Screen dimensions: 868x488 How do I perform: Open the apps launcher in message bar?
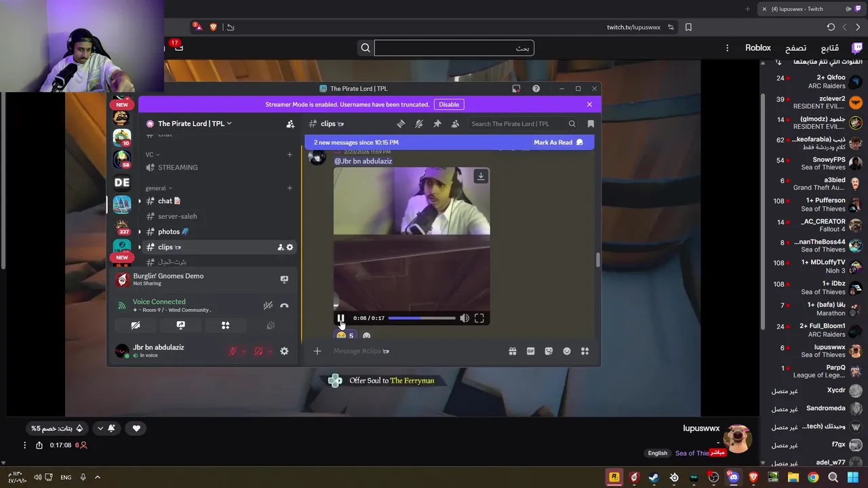tap(585, 351)
